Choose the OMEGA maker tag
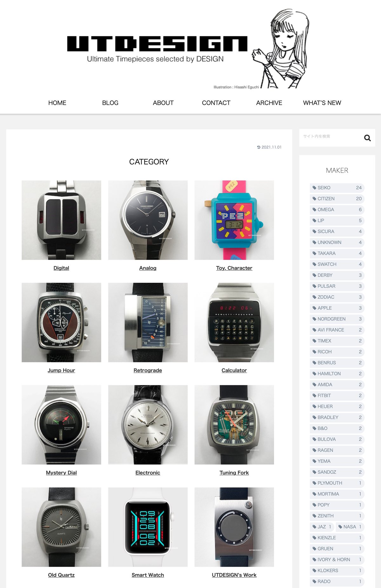Image resolution: width=381 pixels, height=588 pixels. (337, 210)
